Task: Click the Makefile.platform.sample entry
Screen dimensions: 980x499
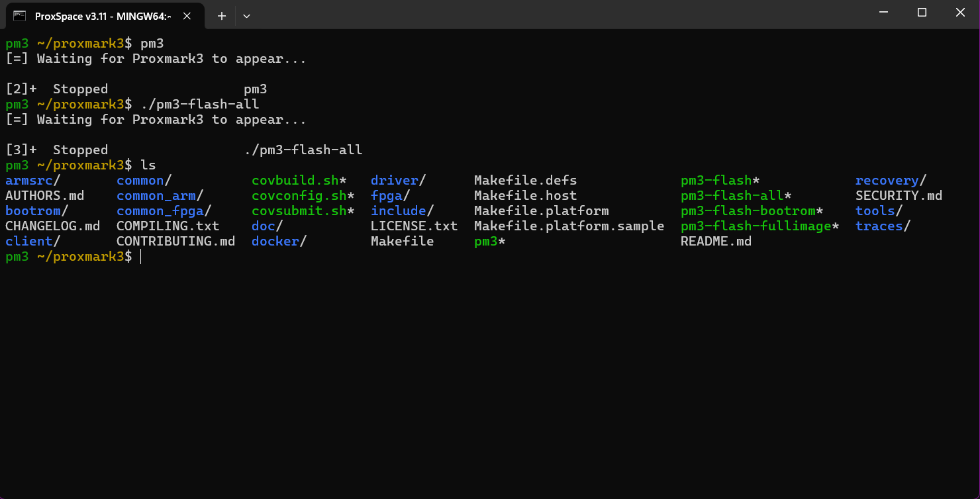Action: point(569,226)
